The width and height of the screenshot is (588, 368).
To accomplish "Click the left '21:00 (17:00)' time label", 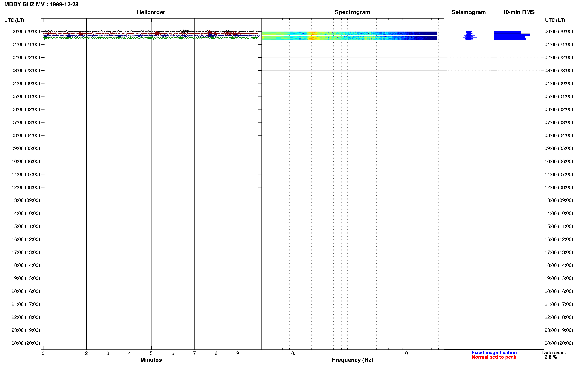I will (26, 304).
